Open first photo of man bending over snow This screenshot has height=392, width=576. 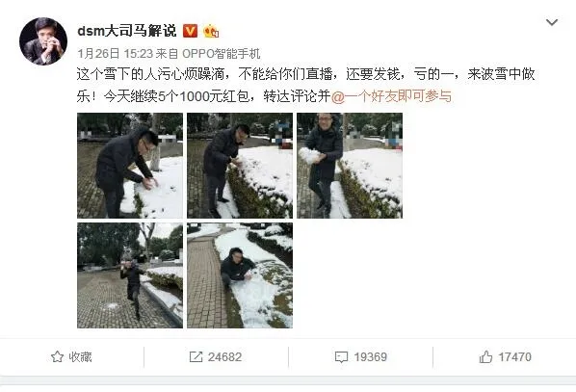pos(130,166)
